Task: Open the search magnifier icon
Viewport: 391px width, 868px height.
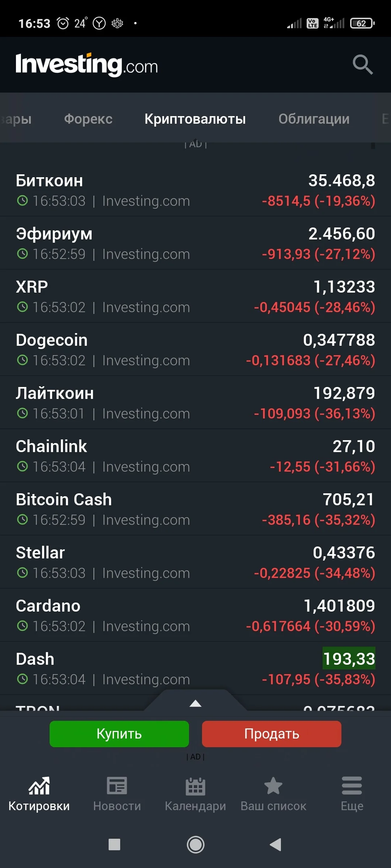Action: (x=363, y=65)
